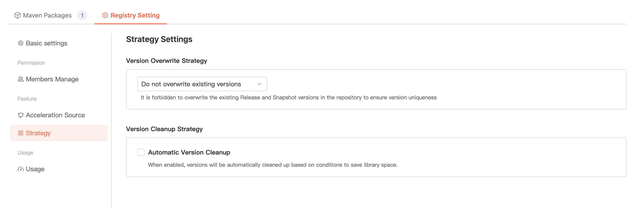Viewport: 644px width, 208px height.
Task: Click the Basic settings gear icon
Action: pos(21,43)
